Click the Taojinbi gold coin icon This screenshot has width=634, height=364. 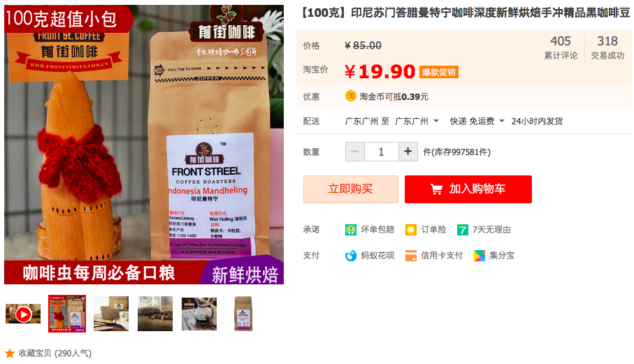(350, 96)
